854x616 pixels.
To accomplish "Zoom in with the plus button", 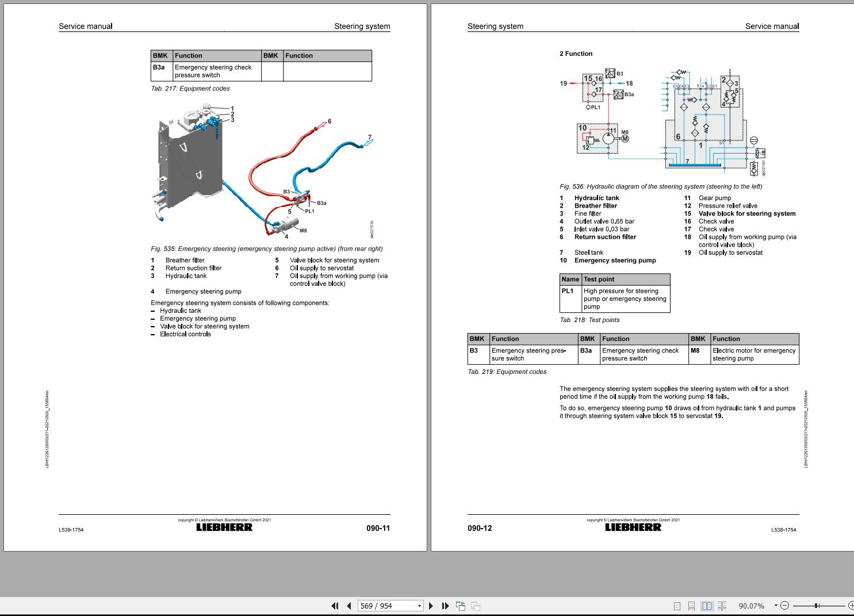I will coord(851,606).
